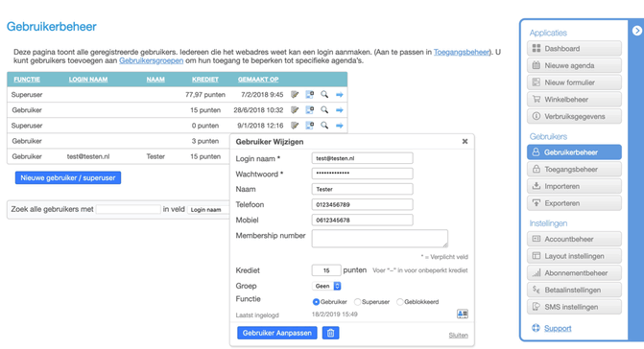644x349 pixels.
Task: Open card icon for 28/6/2018 10:32 row
Action: click(310, 110)
